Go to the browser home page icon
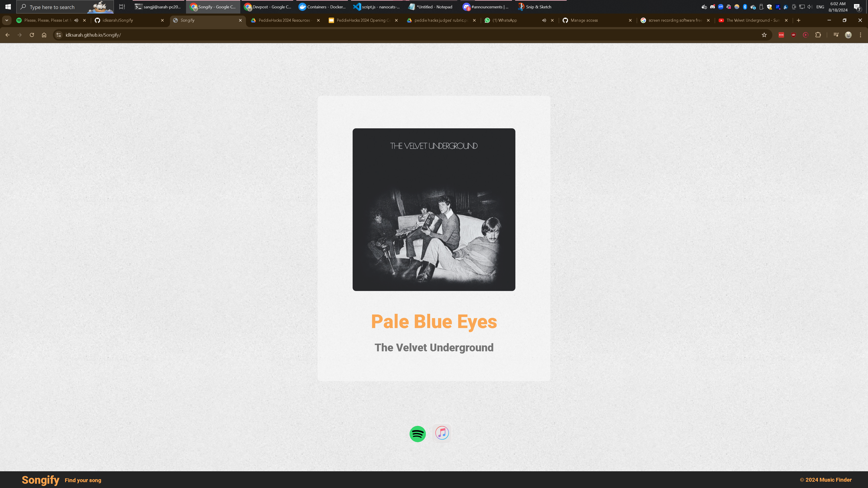 (44, 35)
